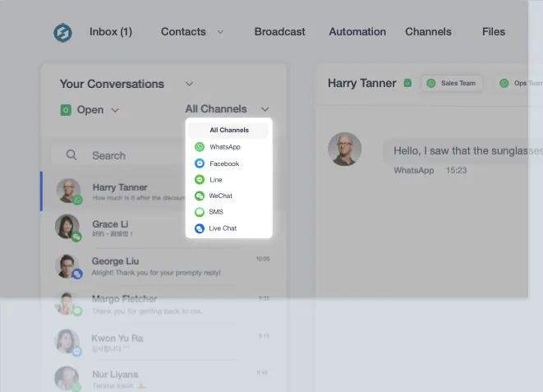Select All Channels in dropdown list

tap(228, 130)
